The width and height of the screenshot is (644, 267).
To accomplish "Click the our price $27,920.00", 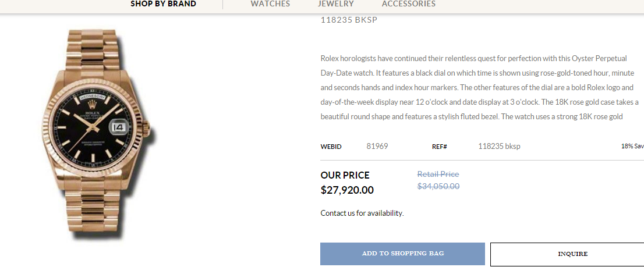I will point(347,190).
